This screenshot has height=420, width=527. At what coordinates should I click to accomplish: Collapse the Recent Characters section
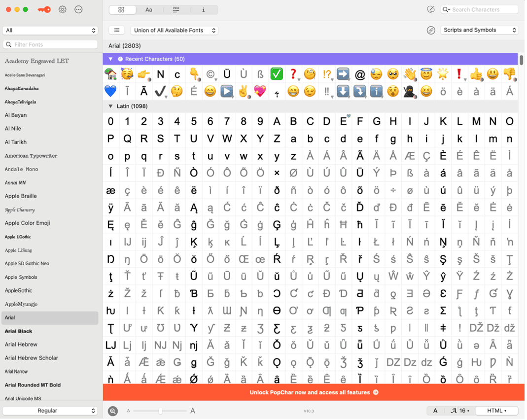[110, 59]
